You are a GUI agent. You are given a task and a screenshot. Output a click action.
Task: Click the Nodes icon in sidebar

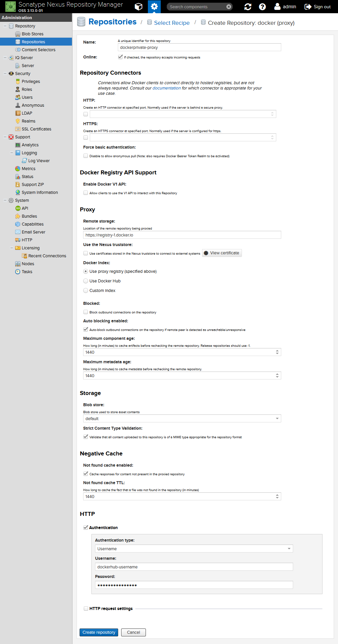pos(18,264)
